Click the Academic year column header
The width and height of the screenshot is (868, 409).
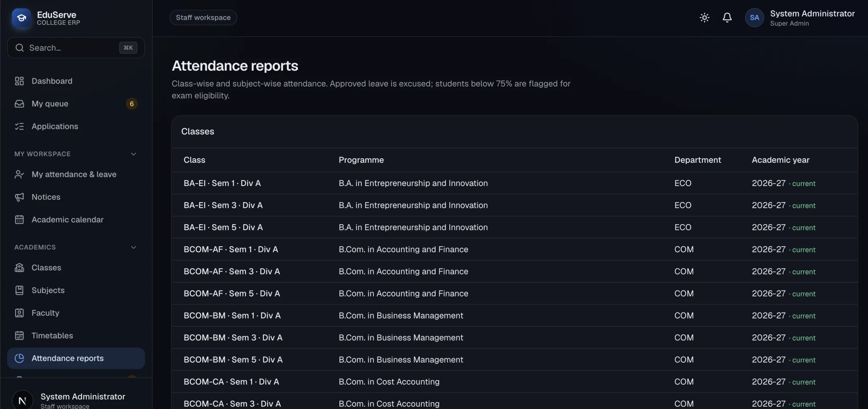(780, 160)
